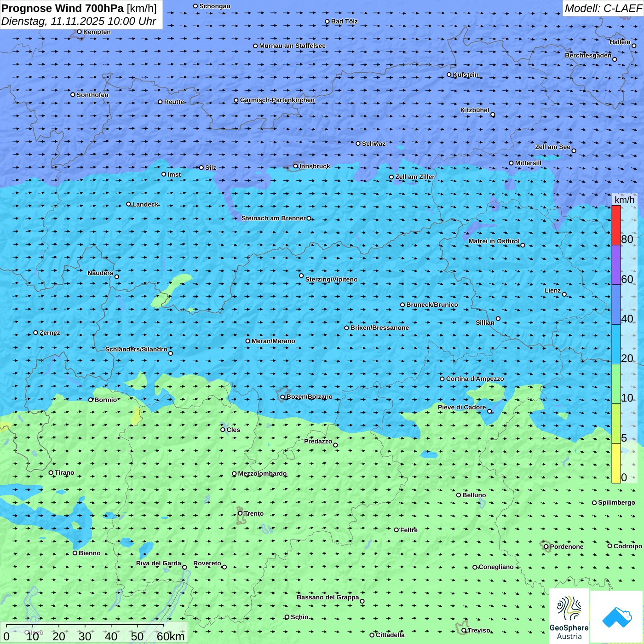The height and width of the screenshot is (644, 644).
Task: Click the 'Rovereto' label
Action: pyautogui.click(x=207, y=563)
